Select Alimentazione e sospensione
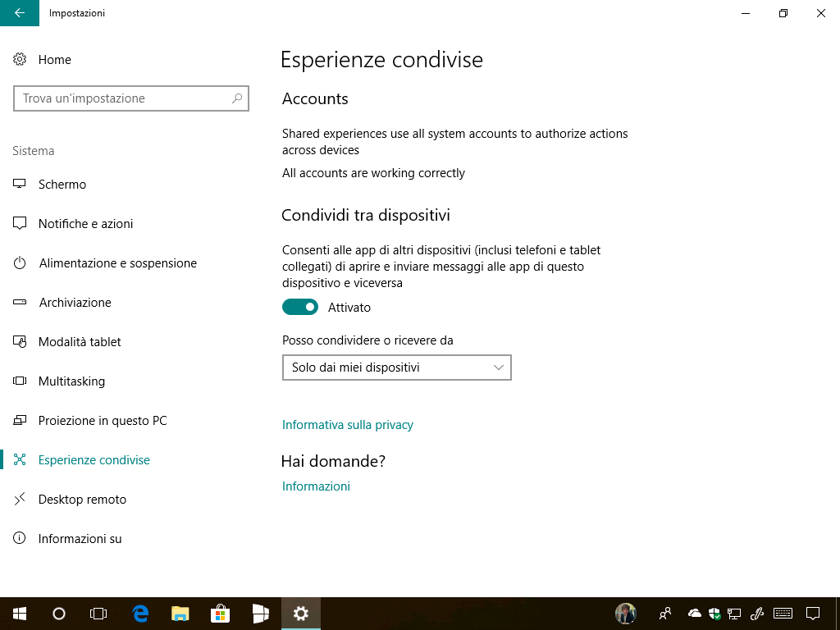This screenshot has height=630, width=840. pyautogui.click(x=118, y=263)
